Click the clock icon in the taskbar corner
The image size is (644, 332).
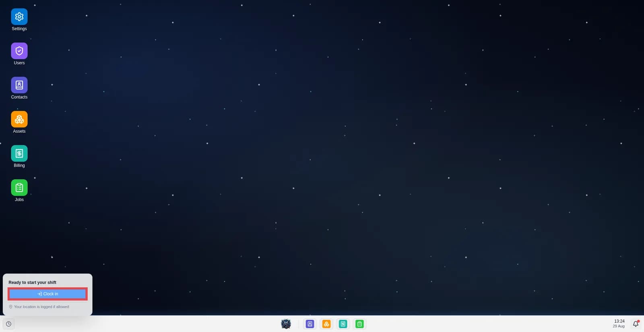point(8,324)
